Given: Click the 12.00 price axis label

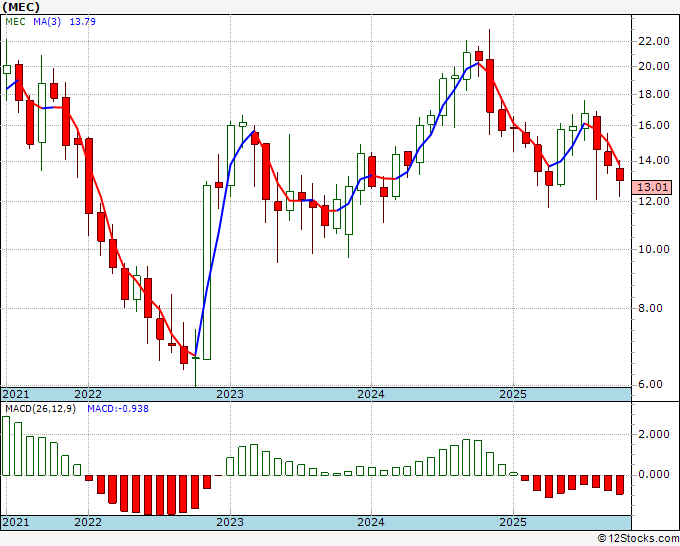Looking at the screenshot, I should (x=654, y=201).
